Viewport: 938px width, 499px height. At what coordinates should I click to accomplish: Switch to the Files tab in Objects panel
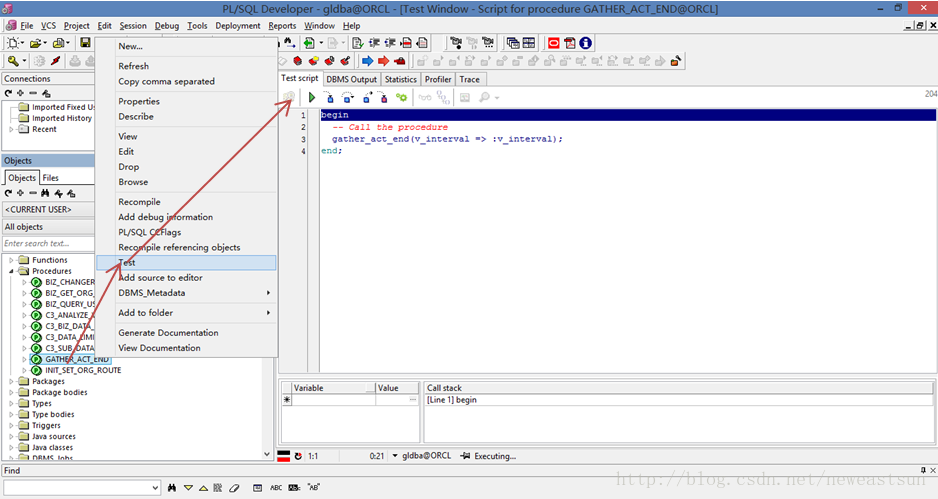pos(50,178)
